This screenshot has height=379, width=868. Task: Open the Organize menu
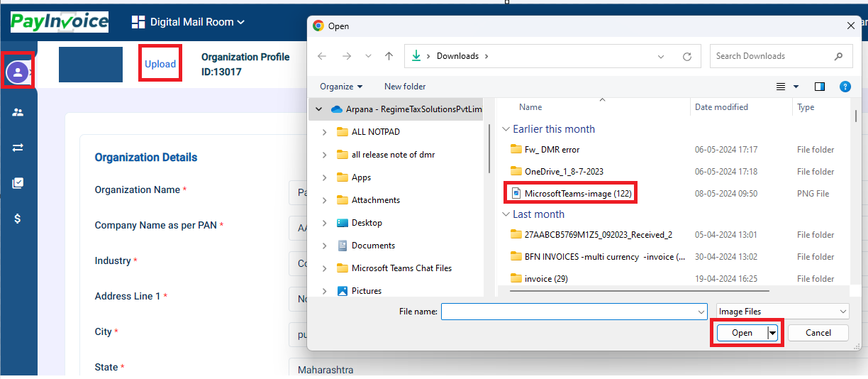click(341, 87)
